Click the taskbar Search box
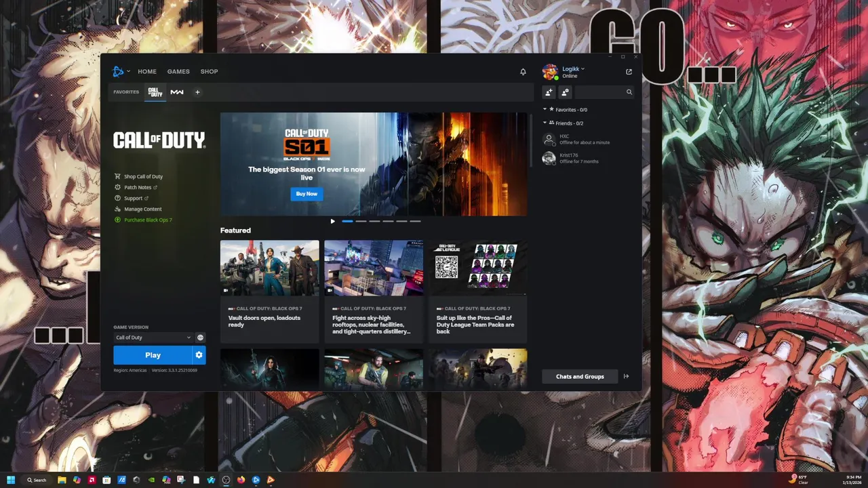 coord(37,480)
